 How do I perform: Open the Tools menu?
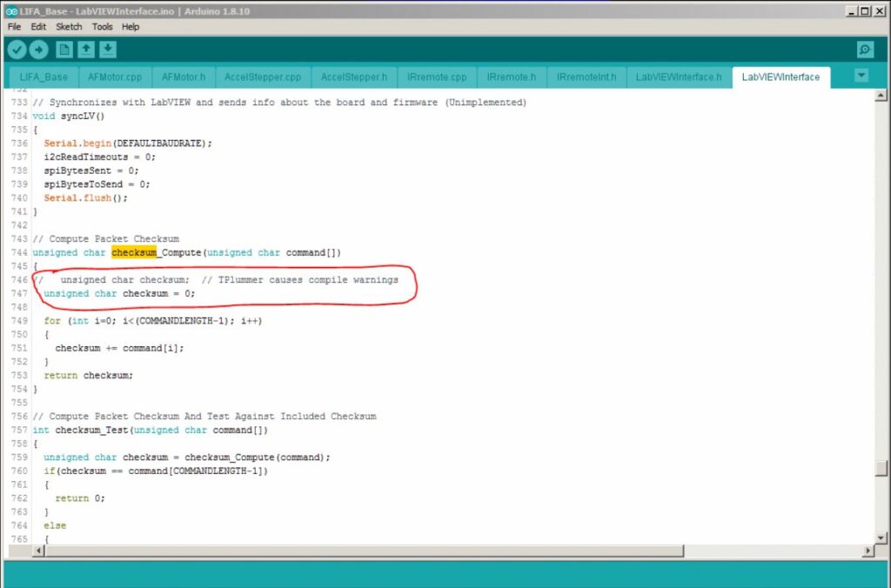coord(103,27)
